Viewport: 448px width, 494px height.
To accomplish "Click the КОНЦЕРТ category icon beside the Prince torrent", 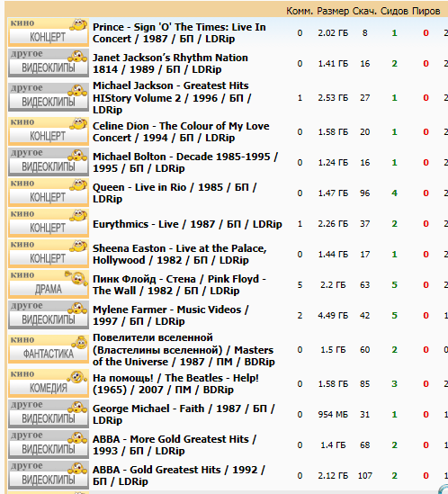I will pos(49,32).
